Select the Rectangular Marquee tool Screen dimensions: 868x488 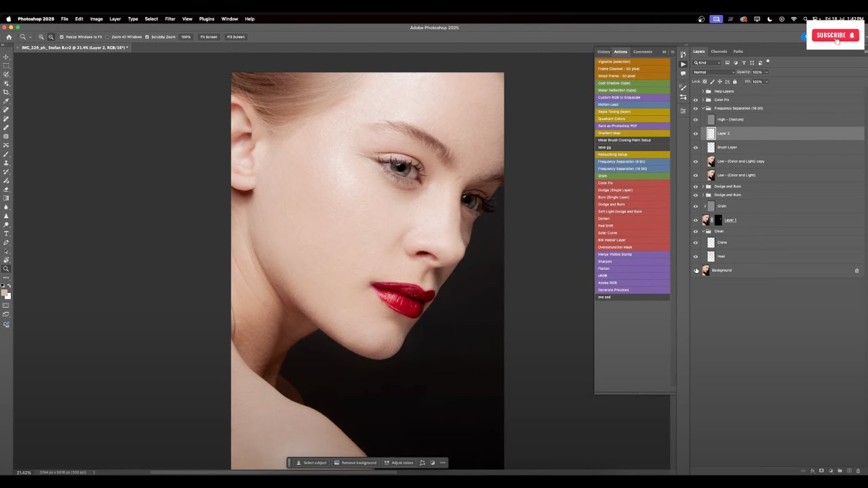[6, 65]
